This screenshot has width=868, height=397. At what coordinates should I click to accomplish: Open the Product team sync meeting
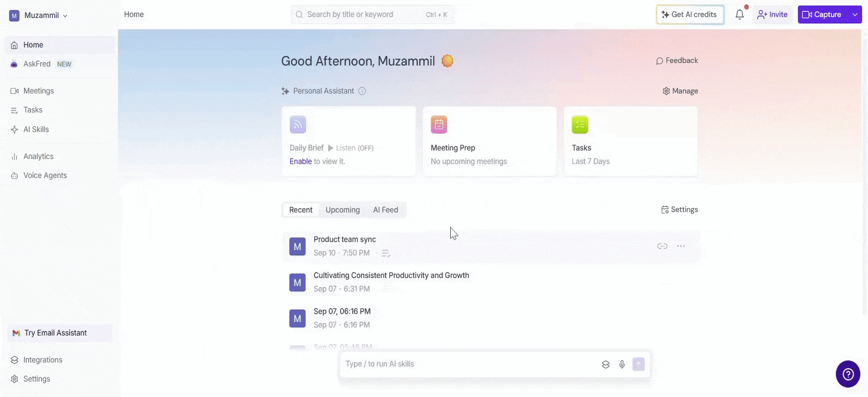491,246
